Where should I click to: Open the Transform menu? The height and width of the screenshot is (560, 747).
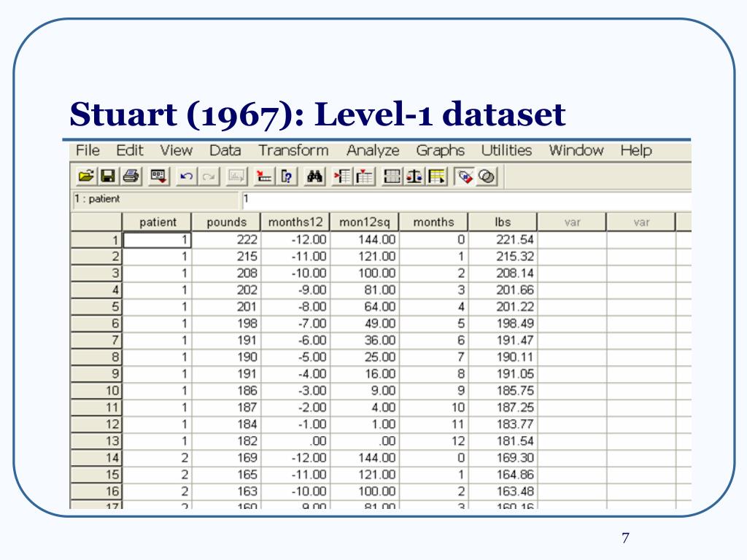pos(293,150)
